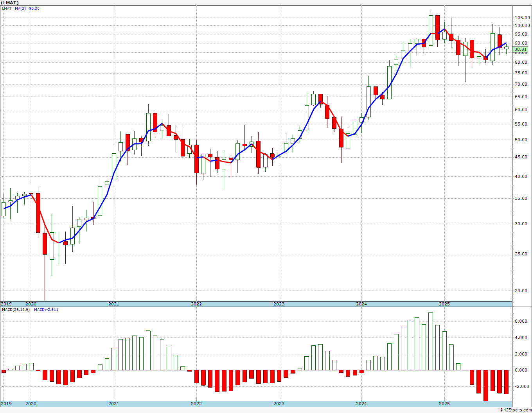This screenshot has height=413, width=532.
Task: Select 2022 on the price chart time axis
Action: click(x=196, y=304)
